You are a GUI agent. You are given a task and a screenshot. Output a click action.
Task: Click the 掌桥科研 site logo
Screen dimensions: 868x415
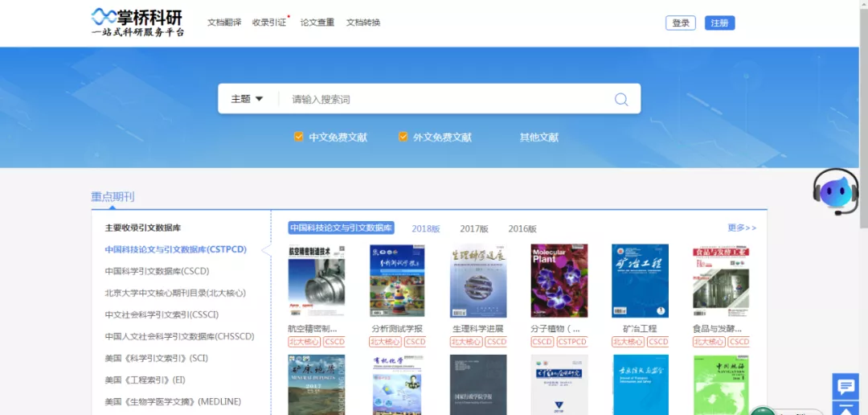click(137, 23)
